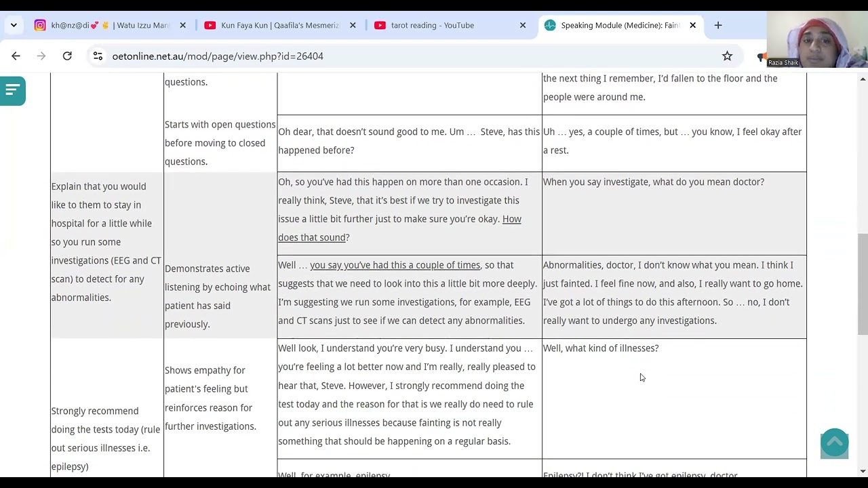
Task: Click the YouTube favicon on tarot reading tab
Action: pyautogui.click(x=380, y=25)
